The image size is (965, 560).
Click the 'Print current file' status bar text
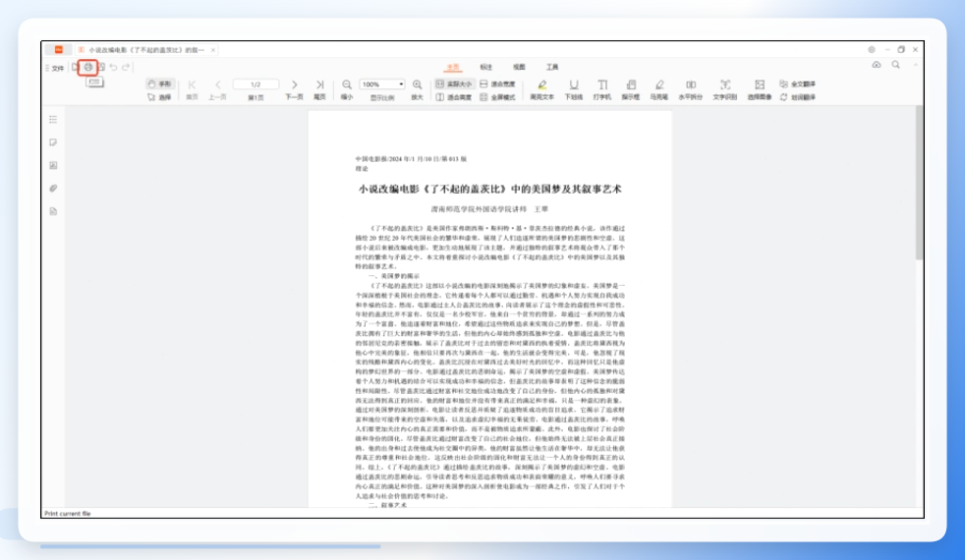(68, 513)
